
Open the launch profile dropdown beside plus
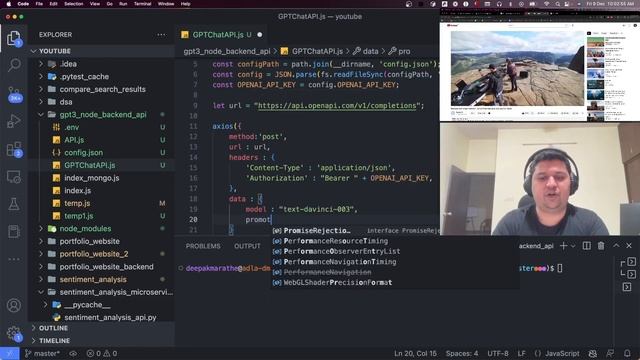(x=573, y=246)
